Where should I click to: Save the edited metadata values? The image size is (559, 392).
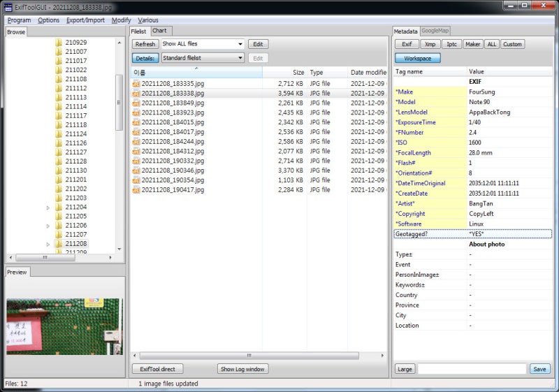[539, 369]
